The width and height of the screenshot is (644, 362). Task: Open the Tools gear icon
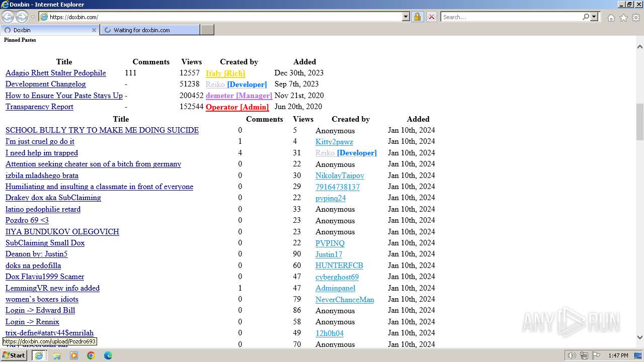(636, 18)
